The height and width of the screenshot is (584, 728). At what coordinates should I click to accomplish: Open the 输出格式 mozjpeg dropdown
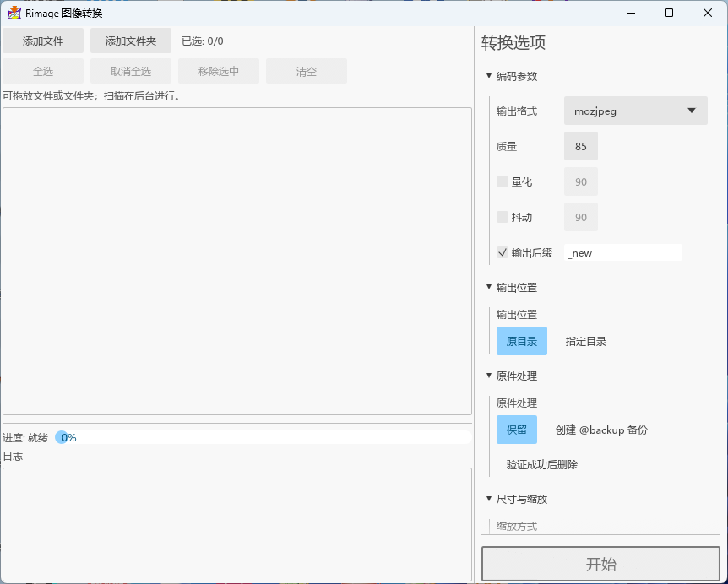(x=636, y=111)
